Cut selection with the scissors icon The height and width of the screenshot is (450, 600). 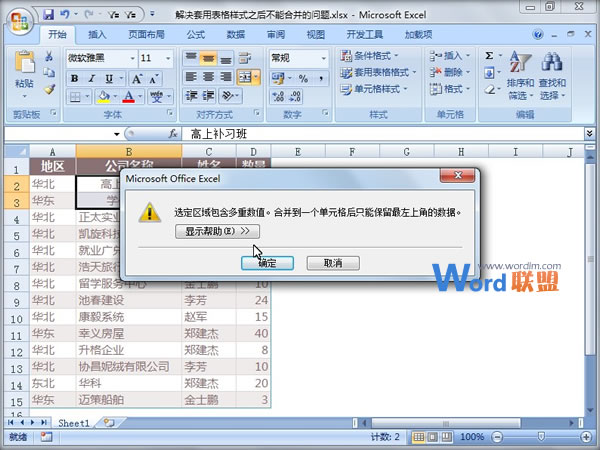tap(49, 56)
